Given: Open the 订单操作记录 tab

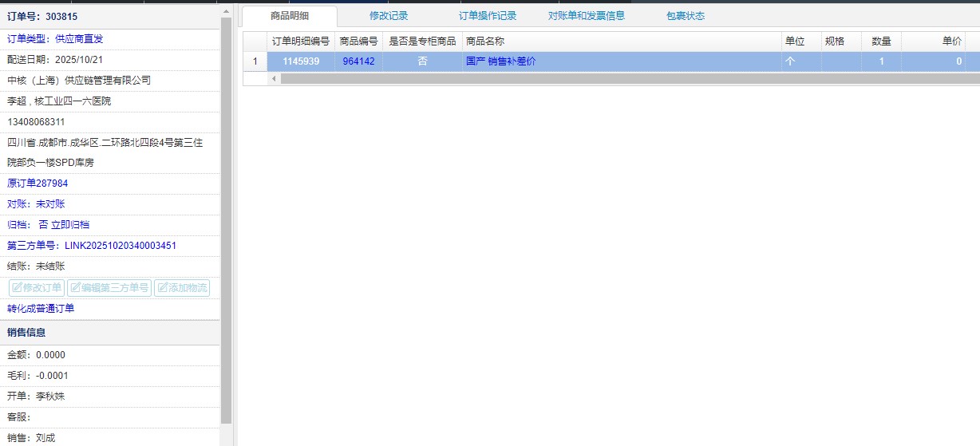Looking at the screenshot, I should click(488, 16).
